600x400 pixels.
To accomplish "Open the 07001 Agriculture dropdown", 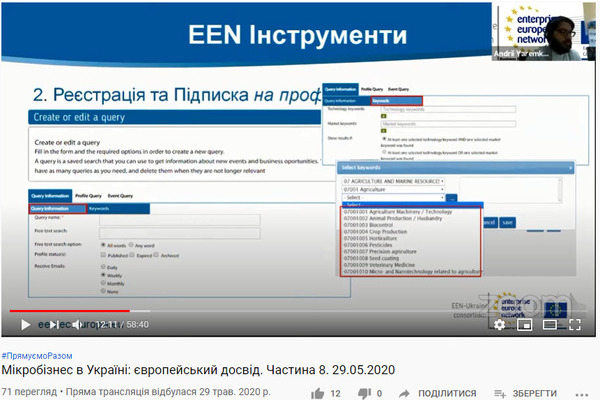I will point(393,189).
